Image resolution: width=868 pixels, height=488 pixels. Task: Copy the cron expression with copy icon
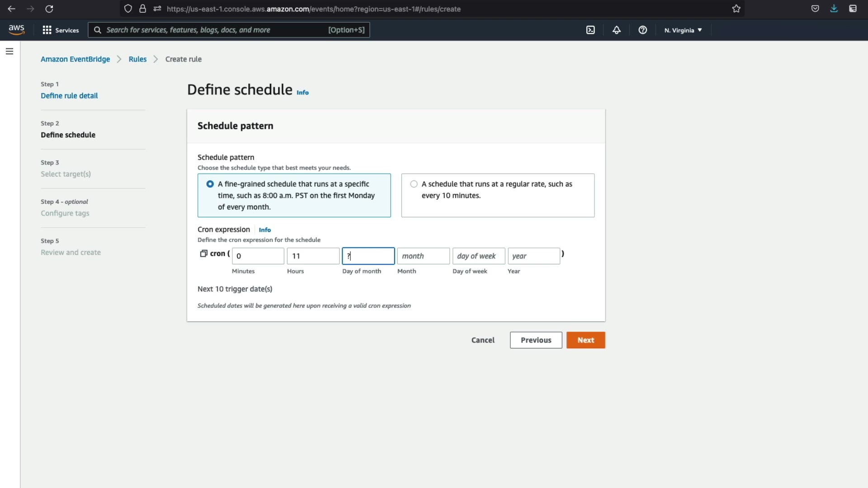(x=203, y=253)
